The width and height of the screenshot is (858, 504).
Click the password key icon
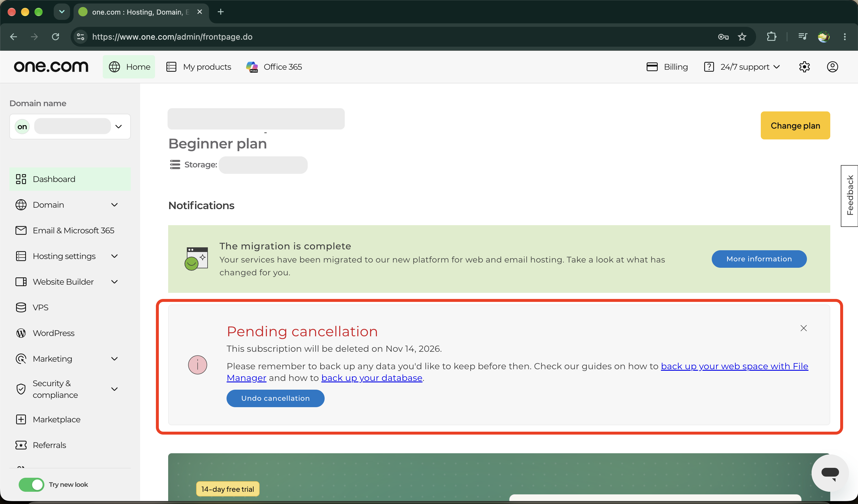coord(723,37)
